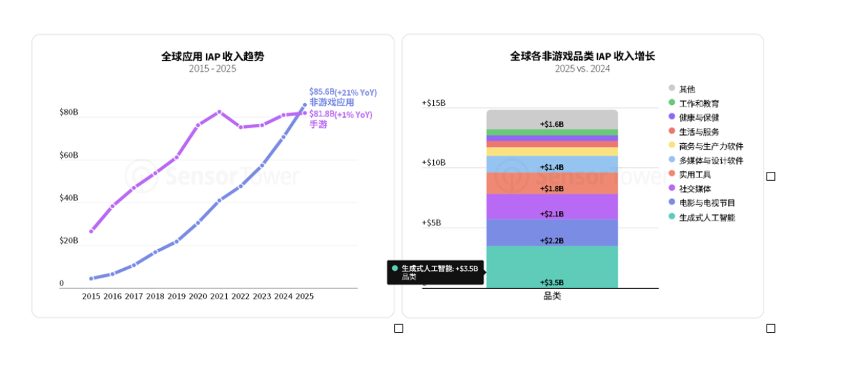
Task: Click the green 工作和教育 legend dot
Action: tap(671, 103)
